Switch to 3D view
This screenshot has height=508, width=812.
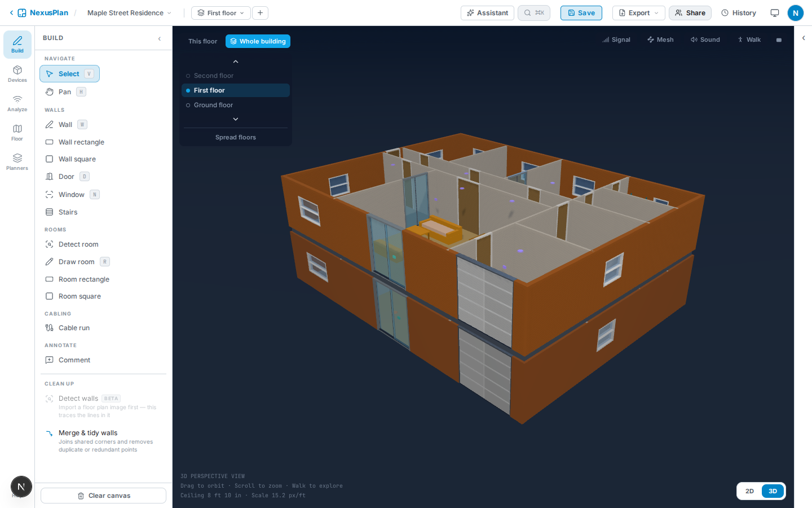773,491
